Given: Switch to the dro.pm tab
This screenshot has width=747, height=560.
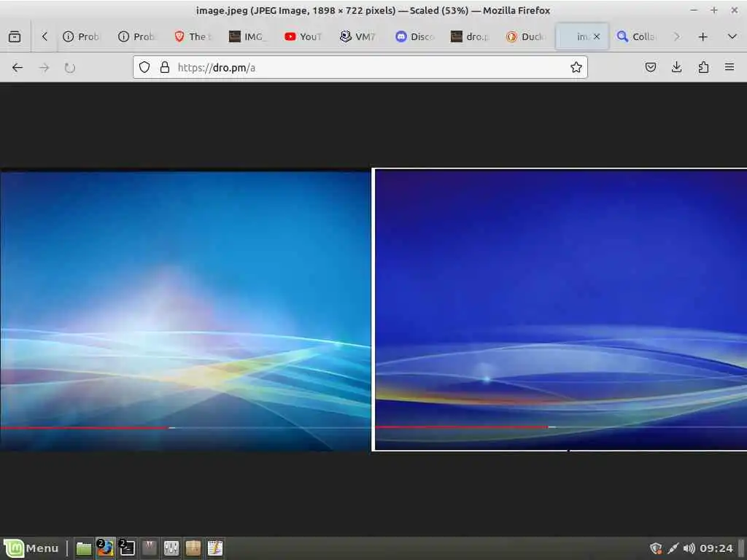Looking at the screenshot, I should (469, 36).
